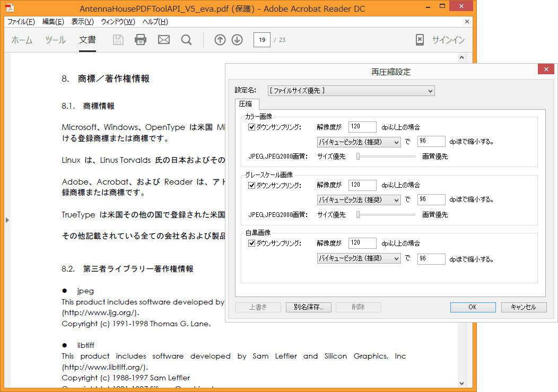The height and width of the screenshot is (392, 558).
Task: Click the 白黒画像 96 dpi target field
Action: pos(431,259)
